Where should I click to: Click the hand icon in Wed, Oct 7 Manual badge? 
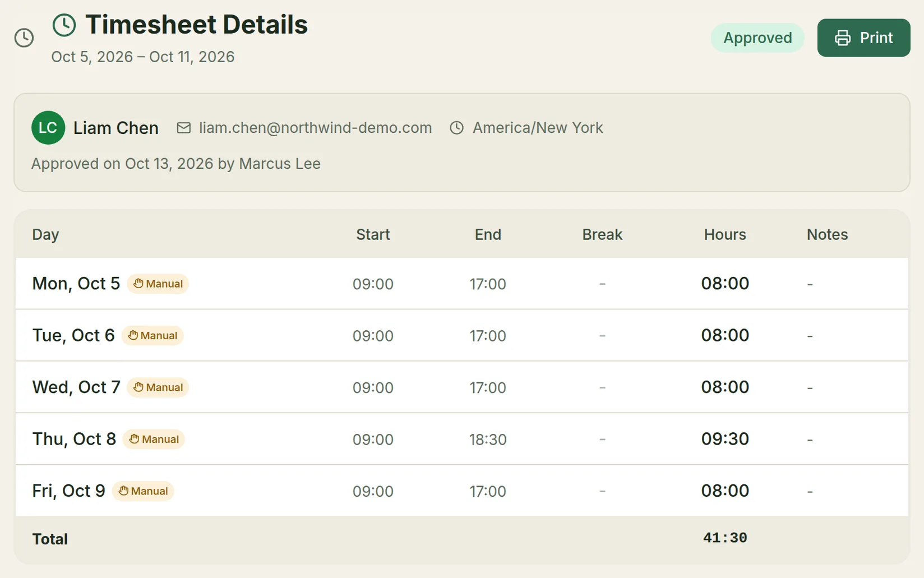[138, 387]
